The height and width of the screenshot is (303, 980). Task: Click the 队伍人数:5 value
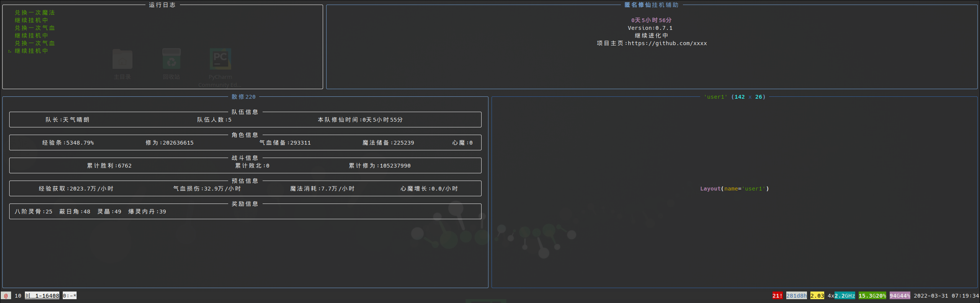214,120
